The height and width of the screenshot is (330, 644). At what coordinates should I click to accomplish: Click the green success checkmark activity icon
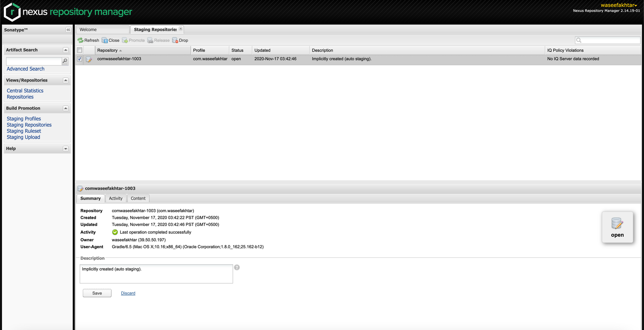coord(115,232)
